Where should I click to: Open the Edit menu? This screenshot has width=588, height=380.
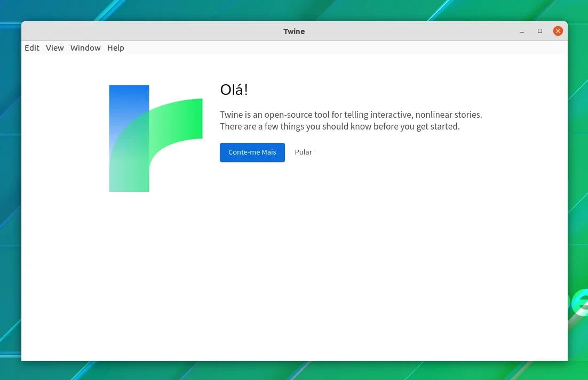[x=32, y=48]
